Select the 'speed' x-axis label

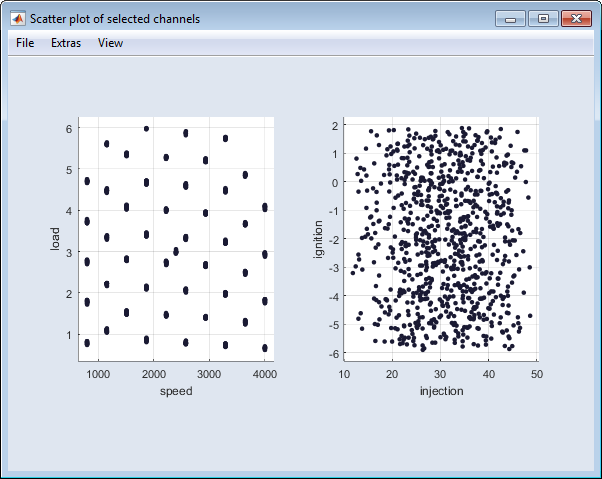176,391
